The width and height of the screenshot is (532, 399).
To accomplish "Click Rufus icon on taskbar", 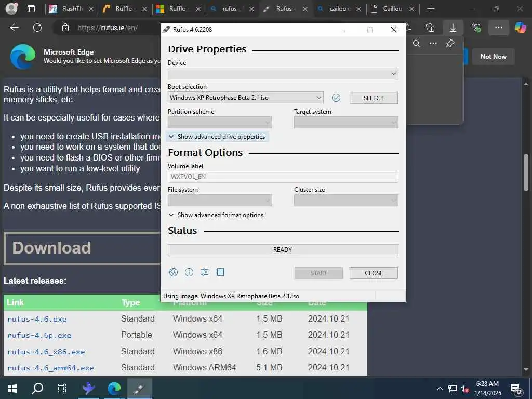I will 139,389.
